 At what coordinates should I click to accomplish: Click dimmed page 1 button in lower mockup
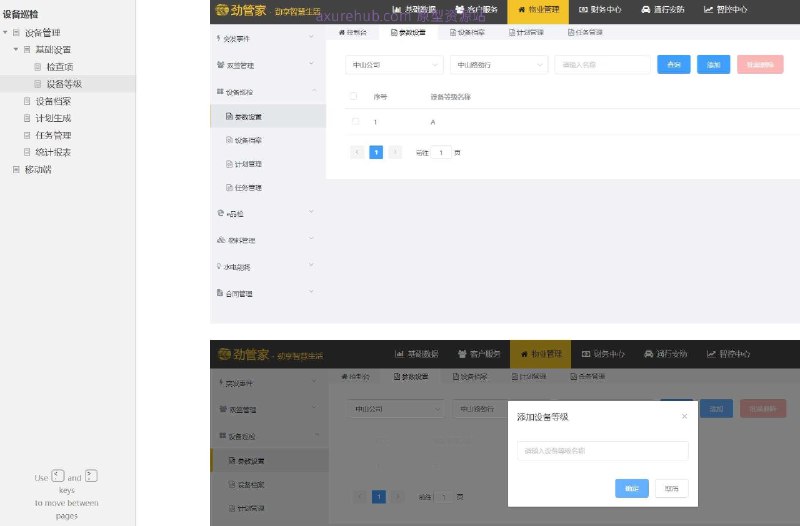pos(379,496)
